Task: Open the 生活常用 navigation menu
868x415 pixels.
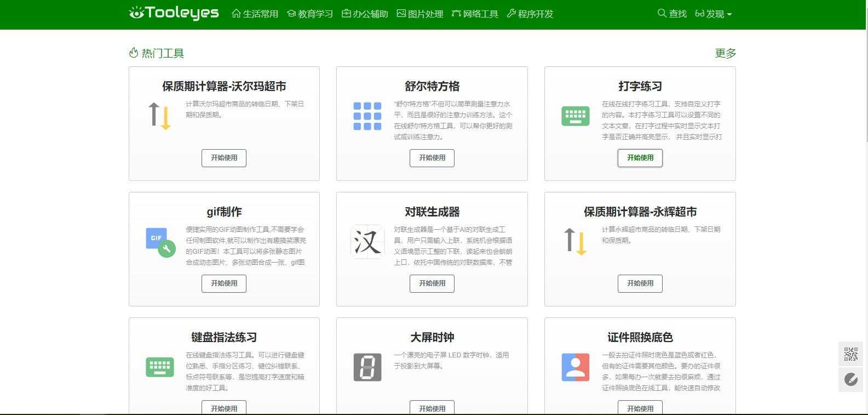Action: point(255,14)
